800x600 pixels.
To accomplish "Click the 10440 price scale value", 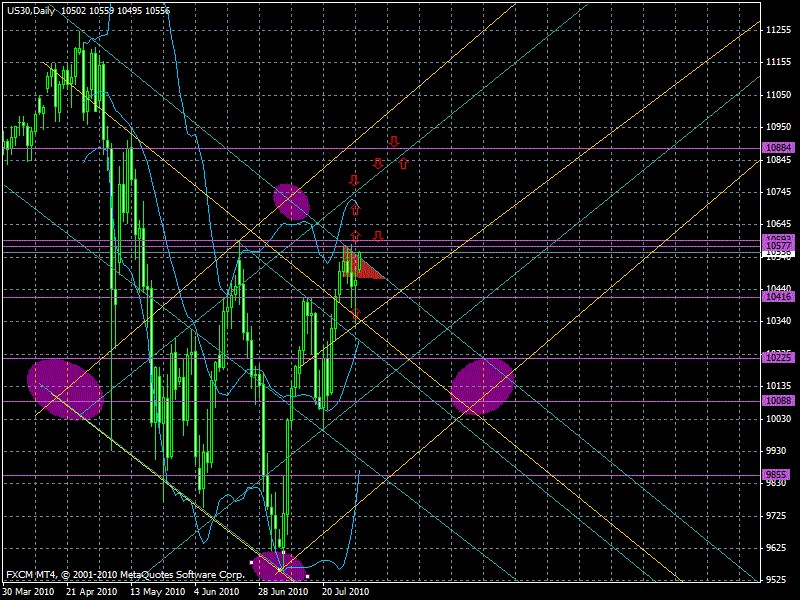I will (x=779, y=289).
